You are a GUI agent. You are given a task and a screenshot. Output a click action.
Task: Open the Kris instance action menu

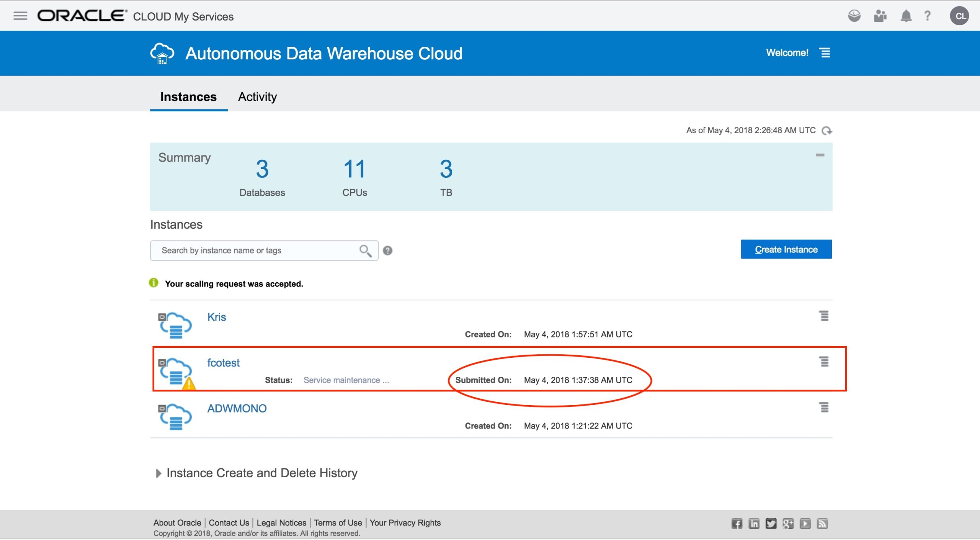pyautogui.click(x=824, y=316)
